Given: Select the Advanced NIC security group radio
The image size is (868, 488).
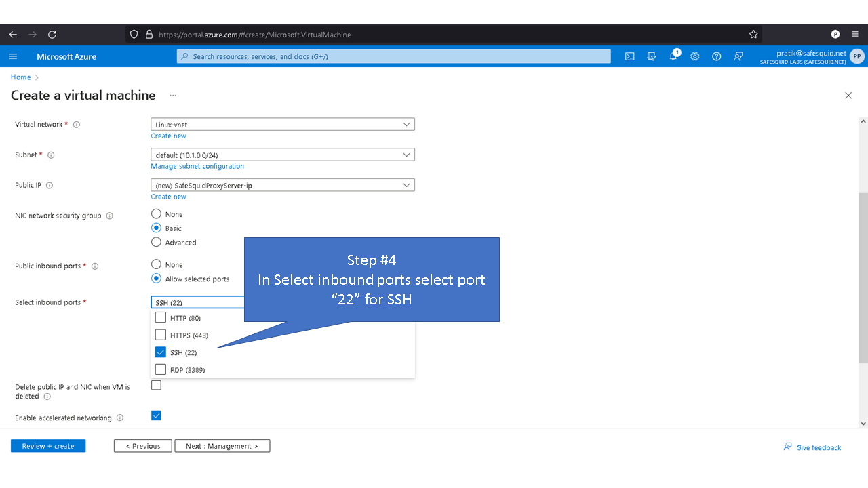Looking at the screenshot, I should (157, 242).
